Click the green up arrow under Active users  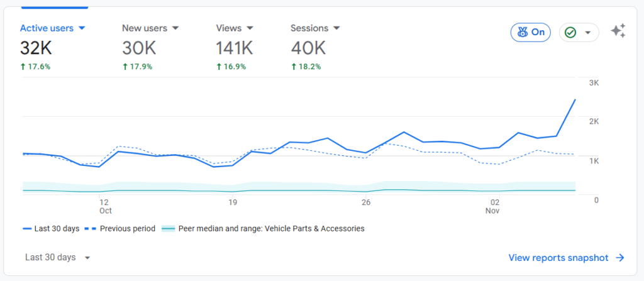tap(23, 67)
